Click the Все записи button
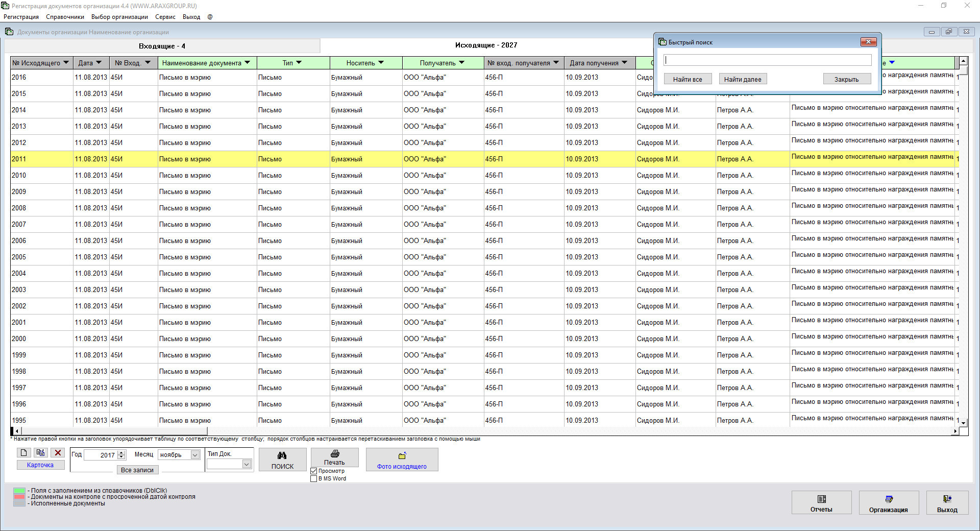The width and height of the screenshot is (980, 531). pos(137,470)
